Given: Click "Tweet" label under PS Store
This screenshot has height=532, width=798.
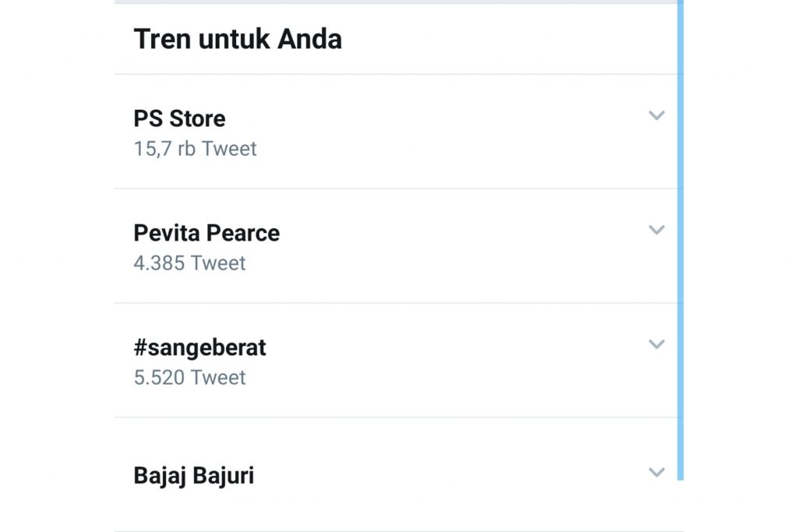Looking at the screenshot, I should click(229, 149).
